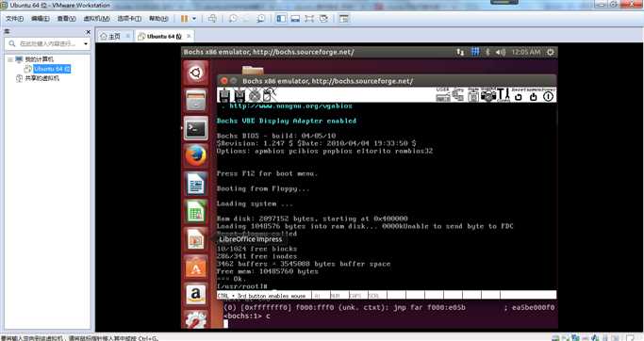This screenshot has height=341, width=644.
Task: Open the 帮助(H) menu
Action: point(158,19)
